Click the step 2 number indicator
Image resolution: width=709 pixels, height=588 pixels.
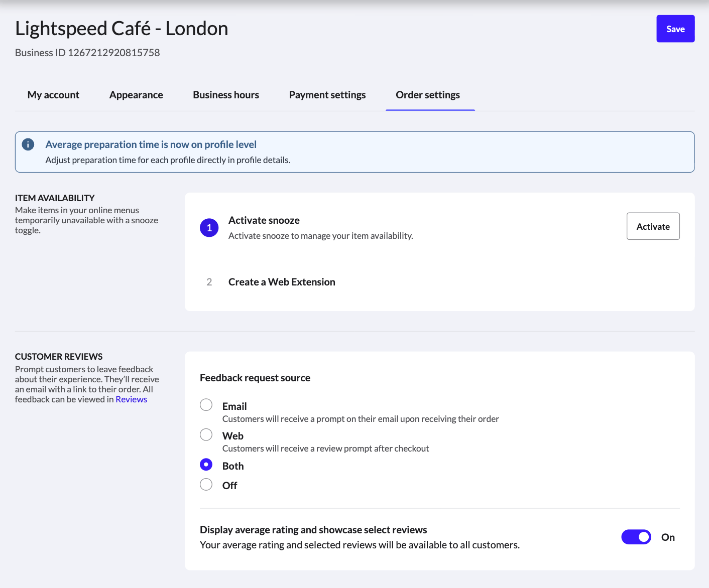point(209,282)
